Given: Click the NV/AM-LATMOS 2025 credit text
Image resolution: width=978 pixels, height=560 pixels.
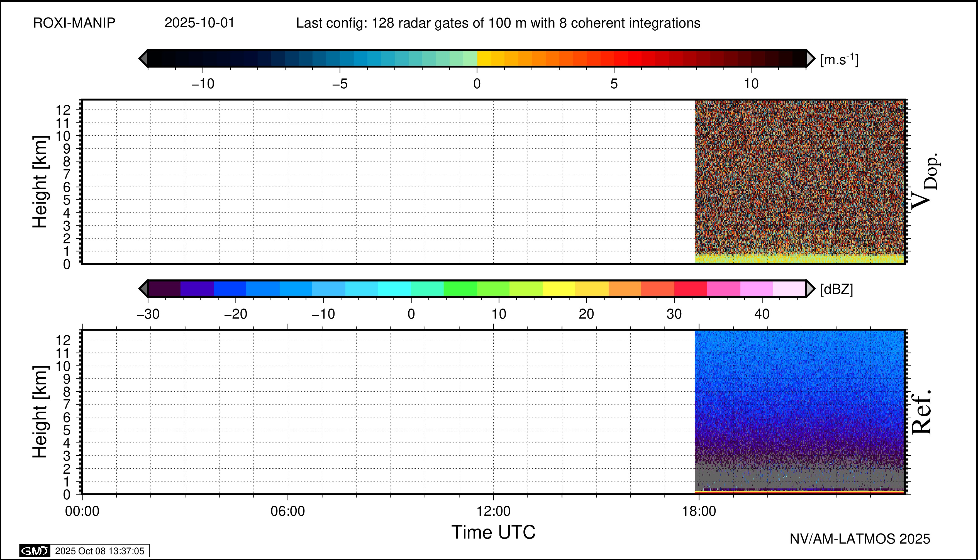Looking at the screenshot, I should tap(860, 539).
